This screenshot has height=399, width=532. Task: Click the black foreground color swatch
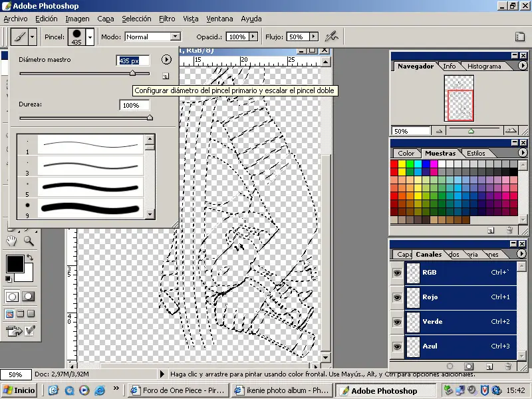click(15, 263)
